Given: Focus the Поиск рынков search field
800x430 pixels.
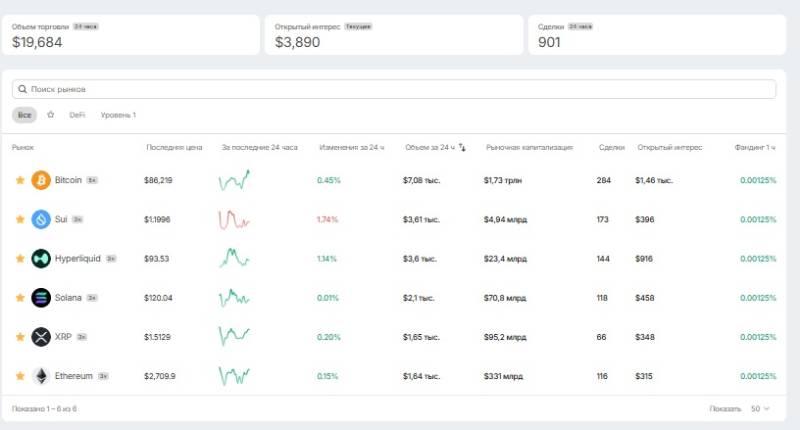Looking at the screenshot, I should point(394,89).
